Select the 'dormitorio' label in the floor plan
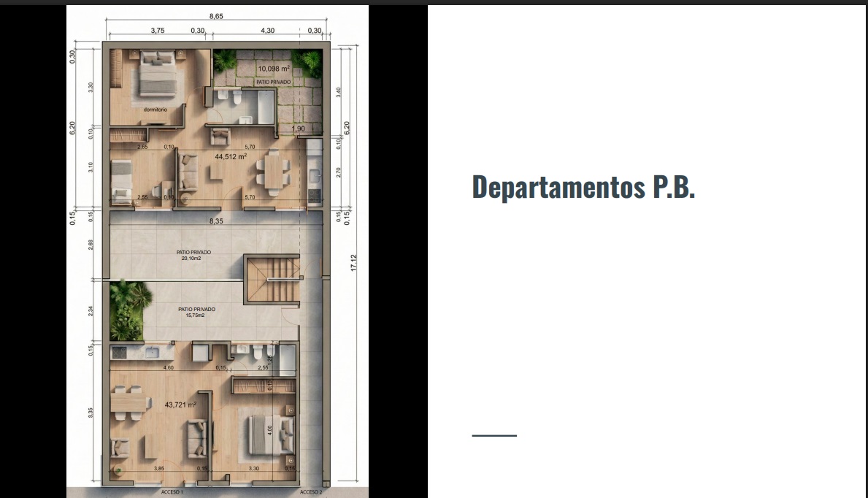 (x=155, y=110)
